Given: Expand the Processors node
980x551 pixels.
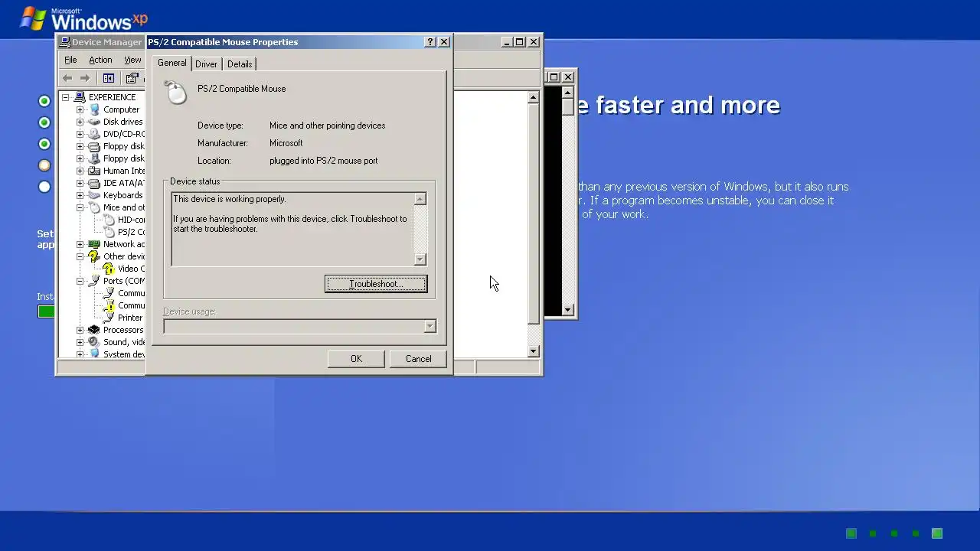Looking at the screenshot, I should click(80, 330).
